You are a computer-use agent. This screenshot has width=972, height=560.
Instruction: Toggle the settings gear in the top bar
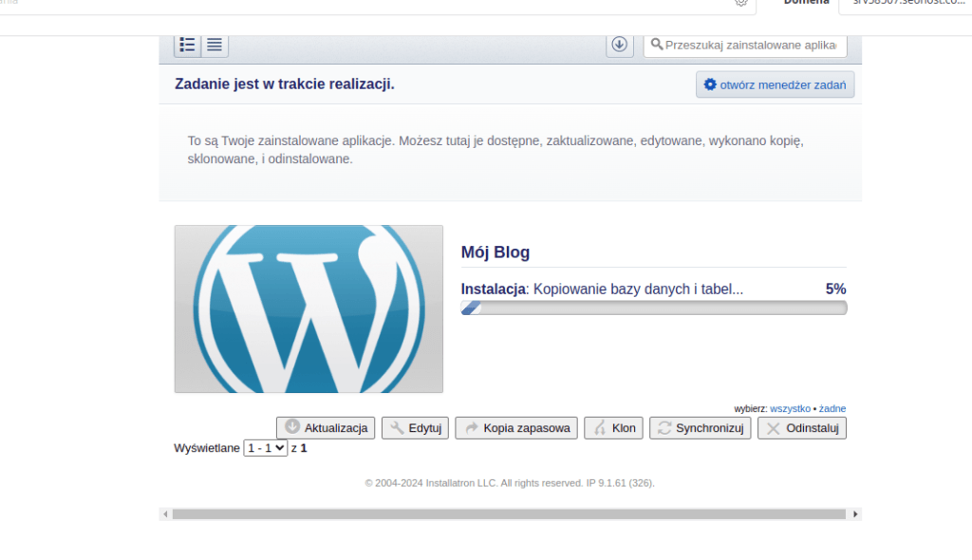click(741, 5)
